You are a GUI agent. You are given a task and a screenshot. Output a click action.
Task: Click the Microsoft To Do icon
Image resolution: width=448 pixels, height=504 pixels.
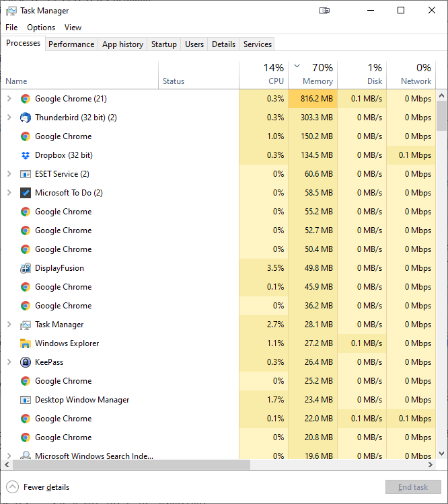26,193
